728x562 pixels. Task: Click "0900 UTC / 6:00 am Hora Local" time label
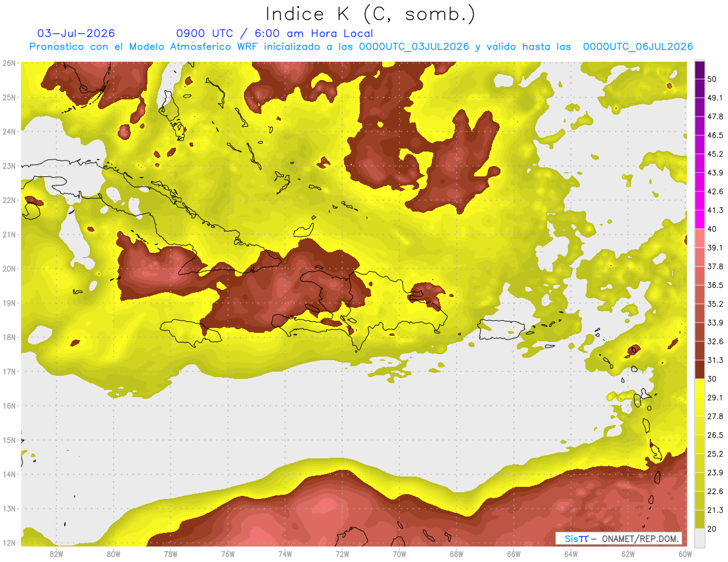274,33
